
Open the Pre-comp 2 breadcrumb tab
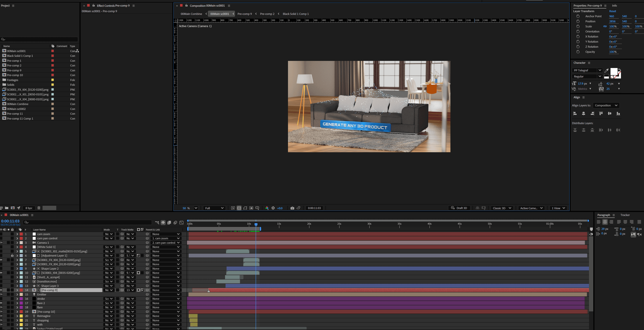[x=267, y=14]
